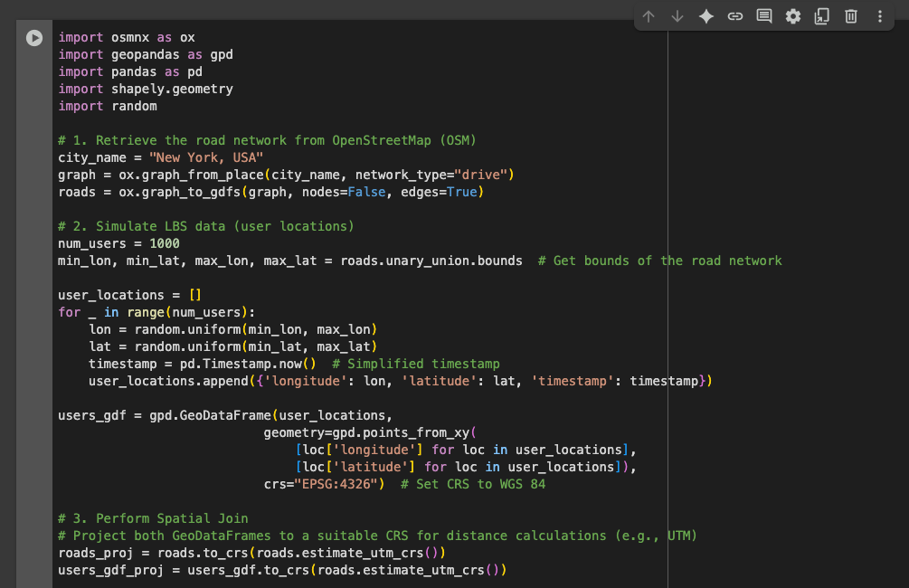Click 'roads_proj = roads.to_crs' line
The width and height of the screenshot is (909, 588).
(252, 553)
